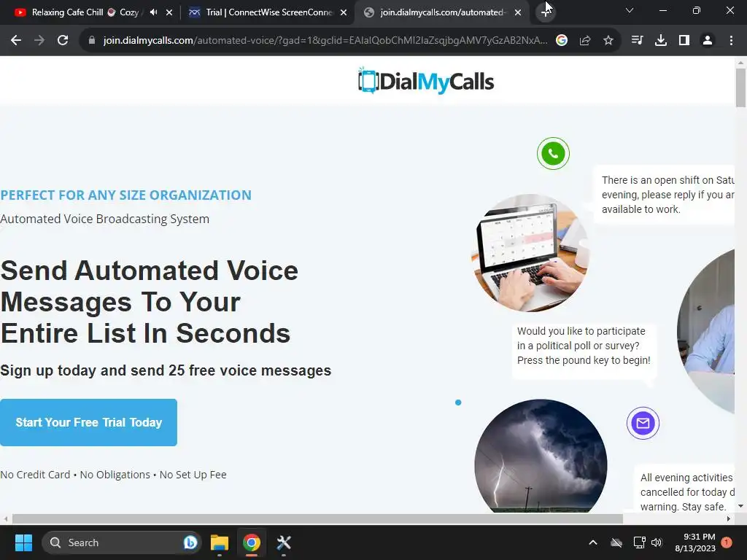Click the purple email envelope icon
The image size is (747, 560).
click(x=643, y=423)
